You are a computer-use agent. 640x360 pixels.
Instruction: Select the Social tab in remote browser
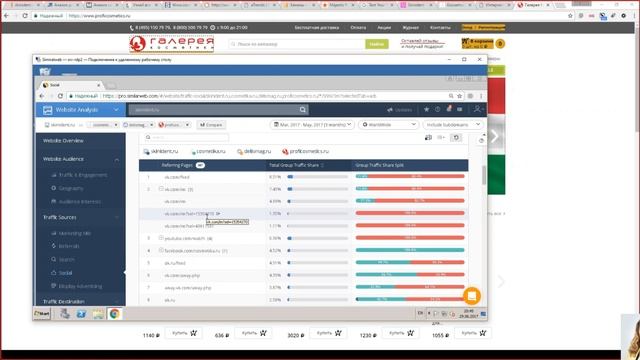[71, 85]
